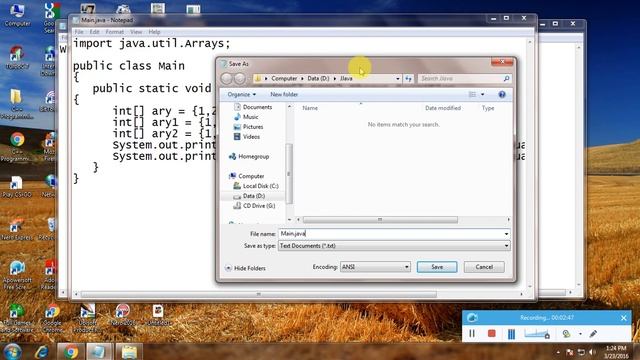Click the Notepad horizontal scrollbar

[x=259, y=294]
